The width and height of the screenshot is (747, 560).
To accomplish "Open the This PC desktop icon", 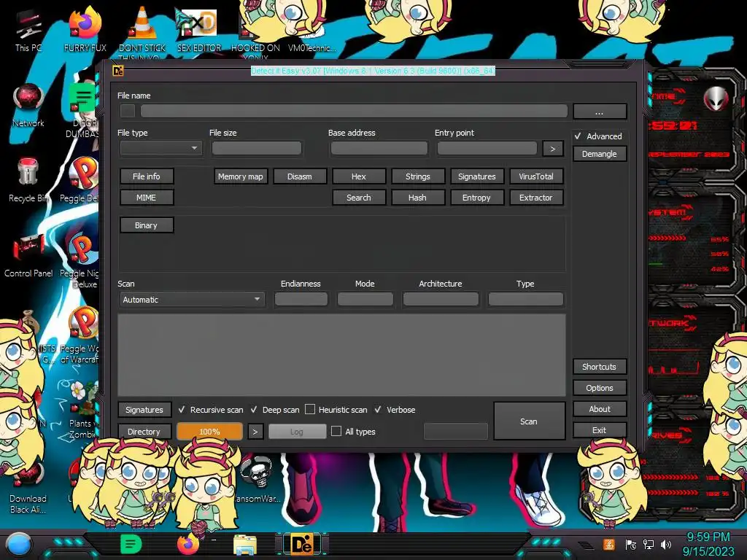I will pos(28,31).
